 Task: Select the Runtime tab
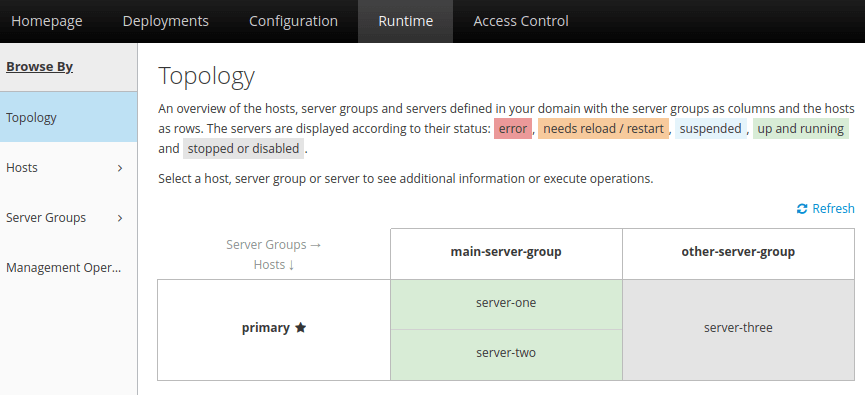point(405,22)
